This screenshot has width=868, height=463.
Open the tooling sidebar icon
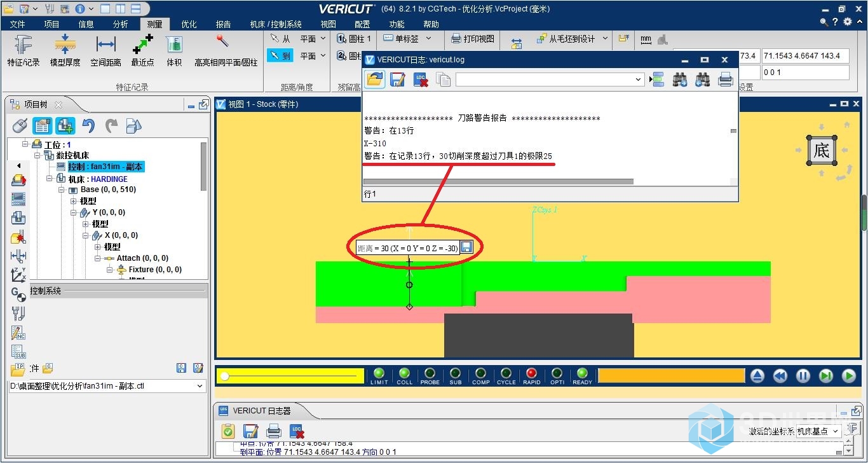(x=18, y=313)
